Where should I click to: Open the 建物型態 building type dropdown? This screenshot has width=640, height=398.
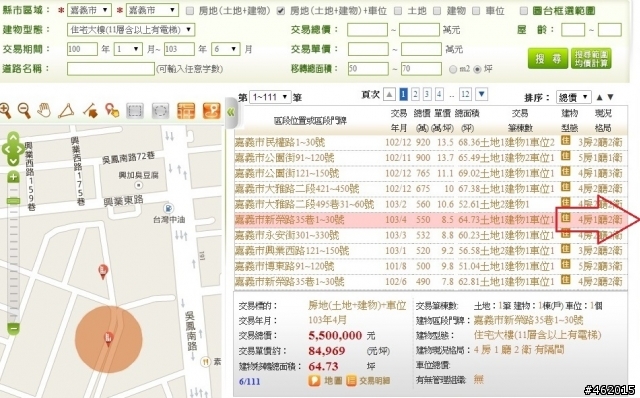coord(131,29)
